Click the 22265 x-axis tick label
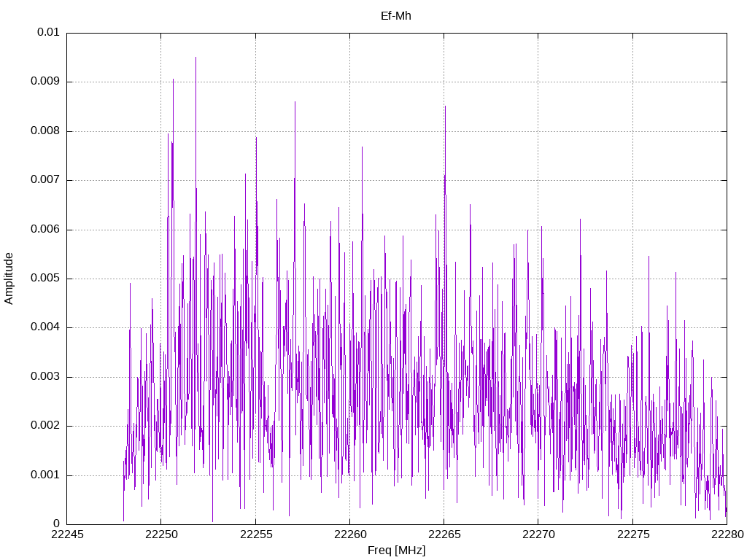This screenshot has height=560, width=747. pos(444,534)
